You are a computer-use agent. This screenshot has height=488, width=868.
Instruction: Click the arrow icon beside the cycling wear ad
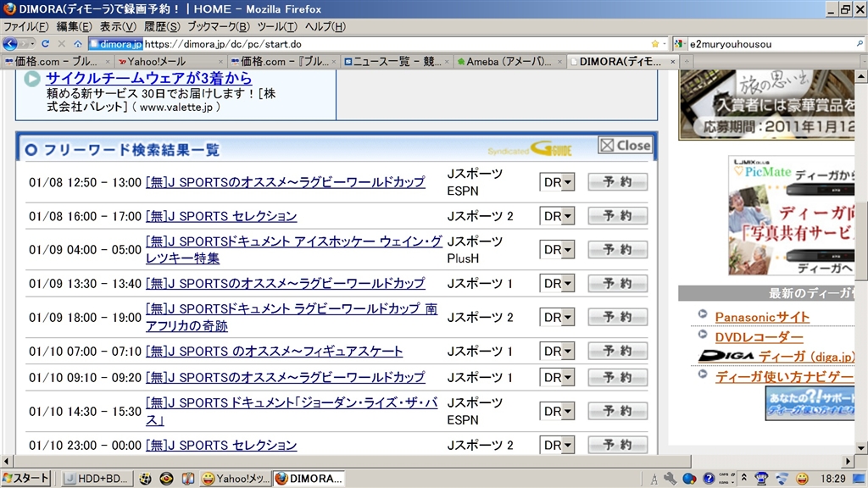tap(32, 79)
